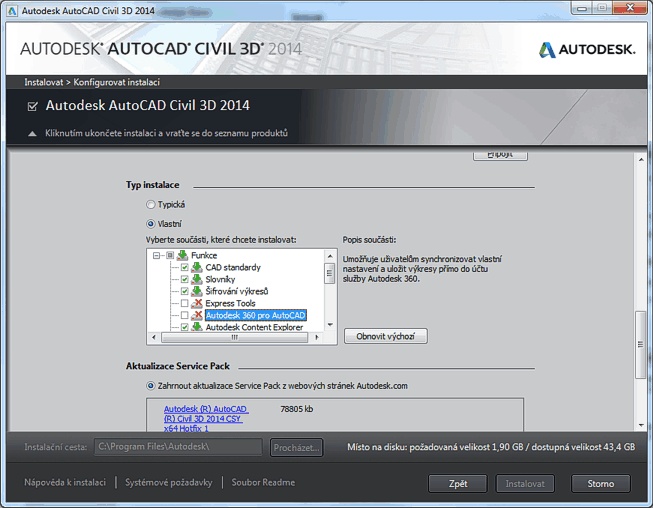
Task: Open the Autodesk AutoCAD Civil 3D Hotfix 1 link
Action: [x=206, y=418]
